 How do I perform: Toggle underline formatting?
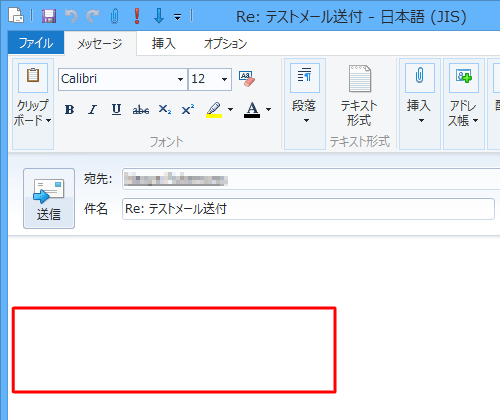116,110
